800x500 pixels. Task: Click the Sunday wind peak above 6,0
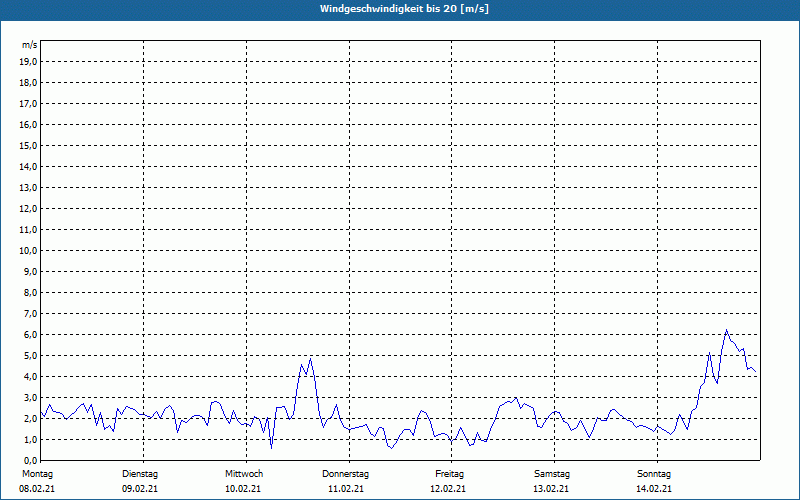727,330
